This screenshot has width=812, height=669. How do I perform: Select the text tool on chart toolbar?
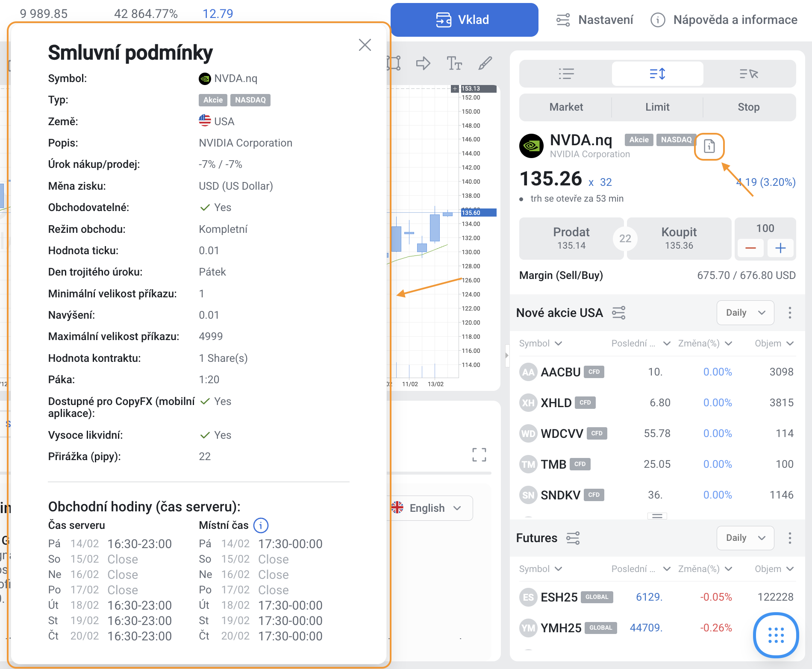[x=454, y=64]
